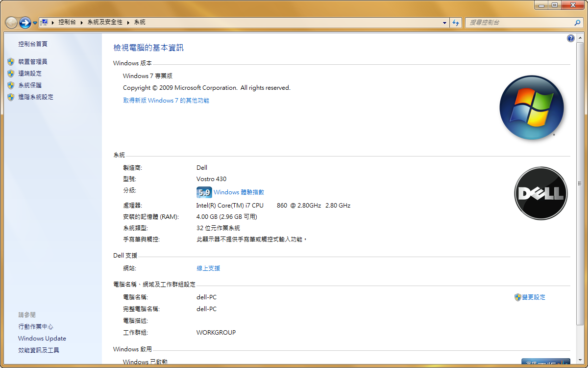Click shield icon beside 進階系統設定
This screenshot has height=368, width=588.
pos(11,97)
